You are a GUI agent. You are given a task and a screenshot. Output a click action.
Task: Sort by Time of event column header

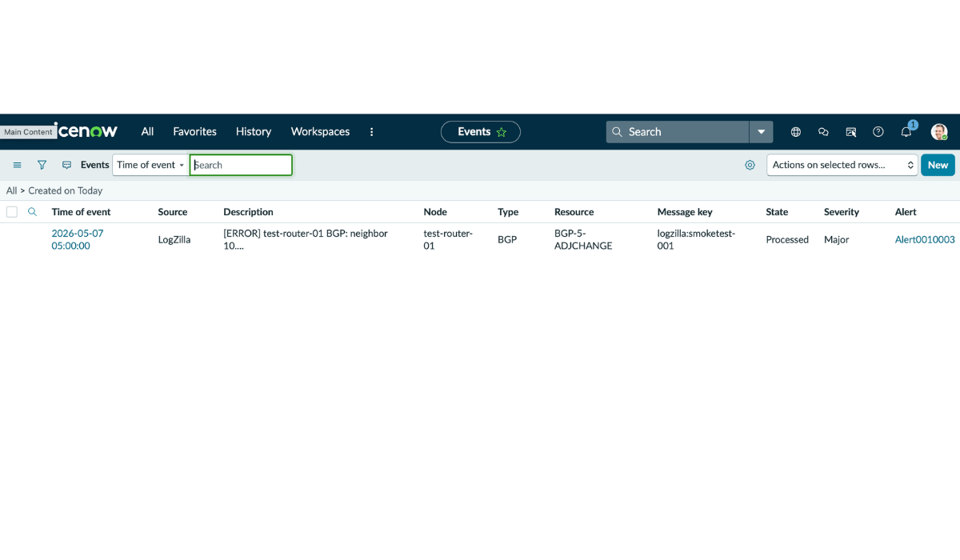click(x=81, y=212)
